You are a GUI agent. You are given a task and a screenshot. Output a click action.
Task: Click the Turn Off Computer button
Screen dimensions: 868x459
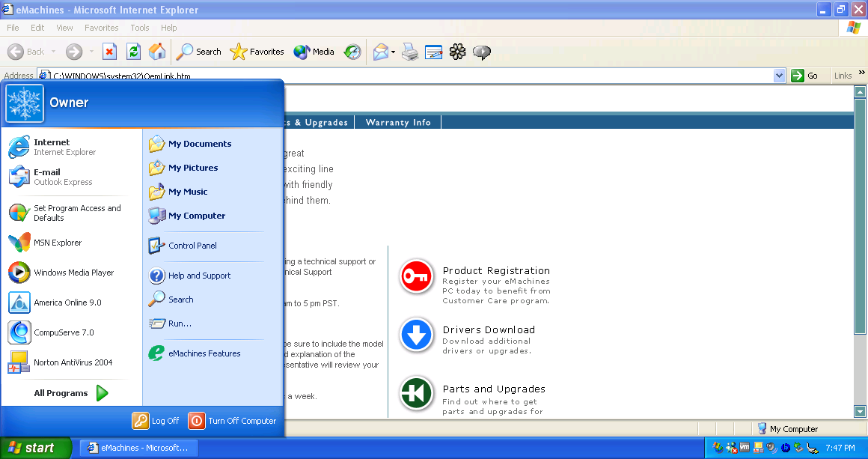point(233,421)
